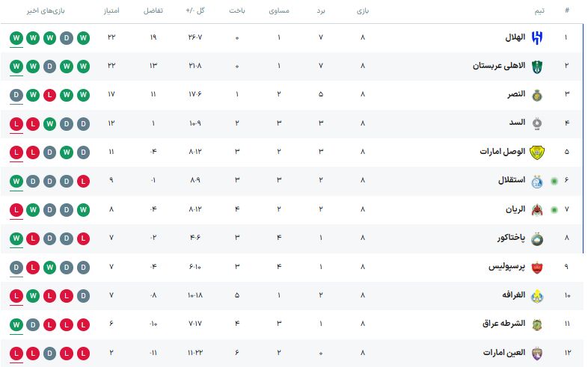
Task: Click the gray D badge in Al Hilal's row
Action: 66,37
